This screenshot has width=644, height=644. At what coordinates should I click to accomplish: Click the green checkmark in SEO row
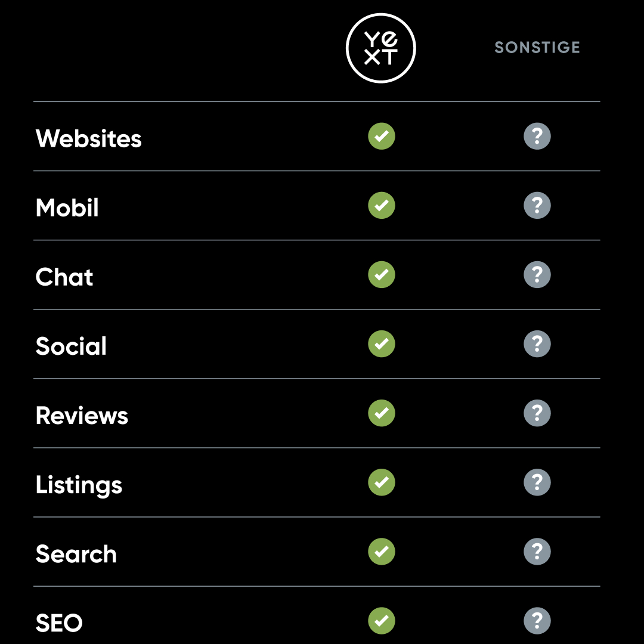point(382,621)
